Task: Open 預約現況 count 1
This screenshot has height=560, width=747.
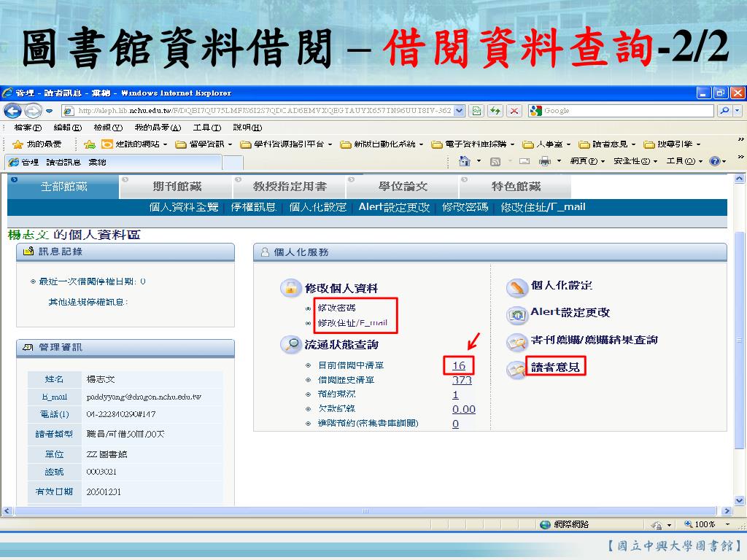Action: (x=455, y=394)
